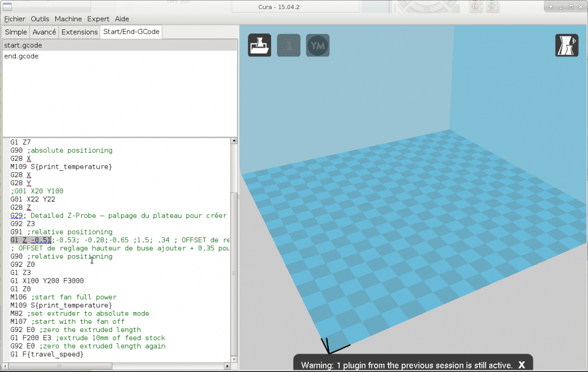Click the line 'G1 Z3'

point(21,273)
